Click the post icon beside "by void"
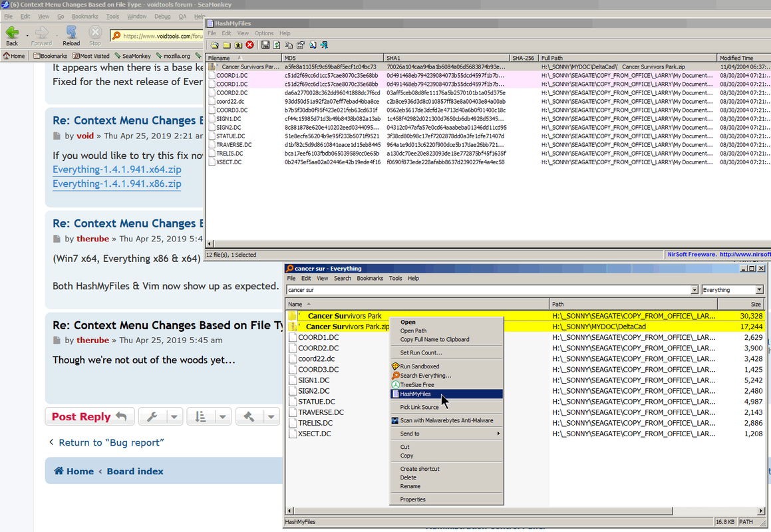This screenshot has width=771, height=532. (57, 136)
